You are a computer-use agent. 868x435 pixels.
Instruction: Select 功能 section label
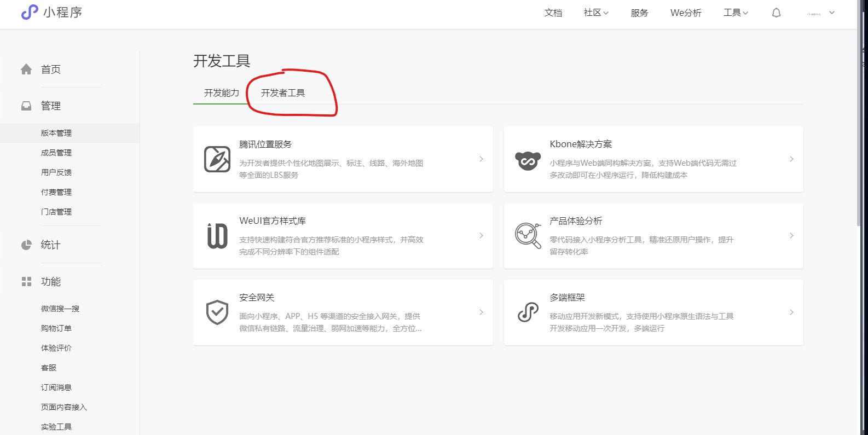pyautogui.click(x=51, y=281)
